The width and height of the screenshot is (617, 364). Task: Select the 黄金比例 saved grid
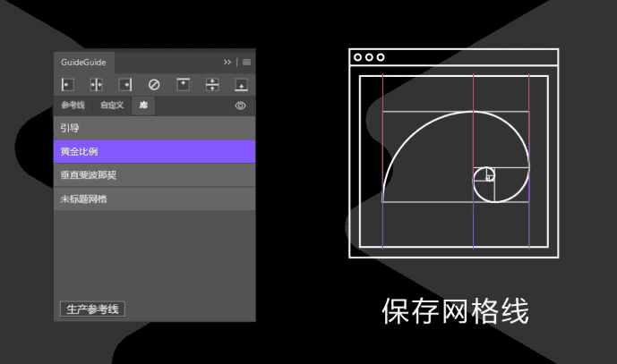pos(155,151)
